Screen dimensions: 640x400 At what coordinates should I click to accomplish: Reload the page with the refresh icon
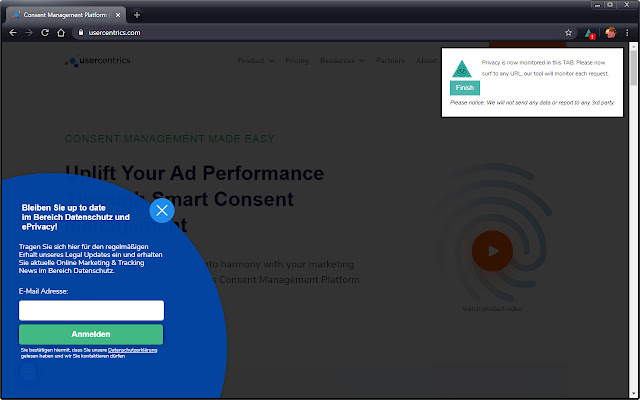point(45,33)
